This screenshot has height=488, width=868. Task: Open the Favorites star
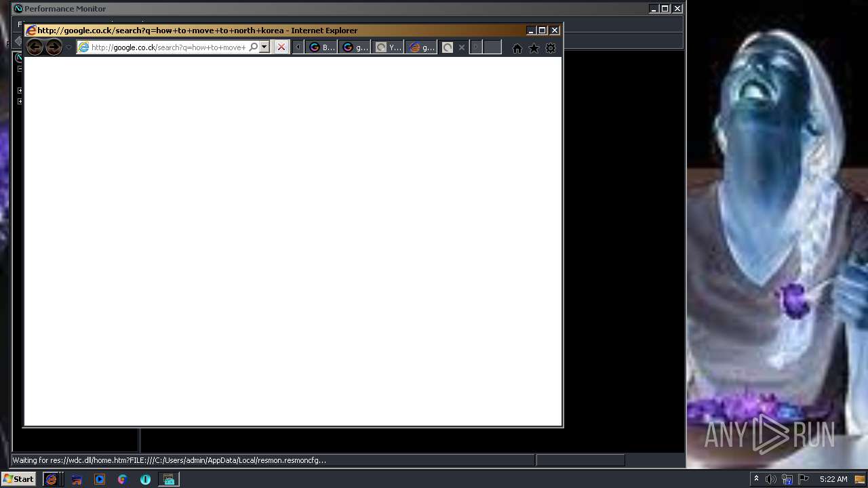[x=534, y=48]
